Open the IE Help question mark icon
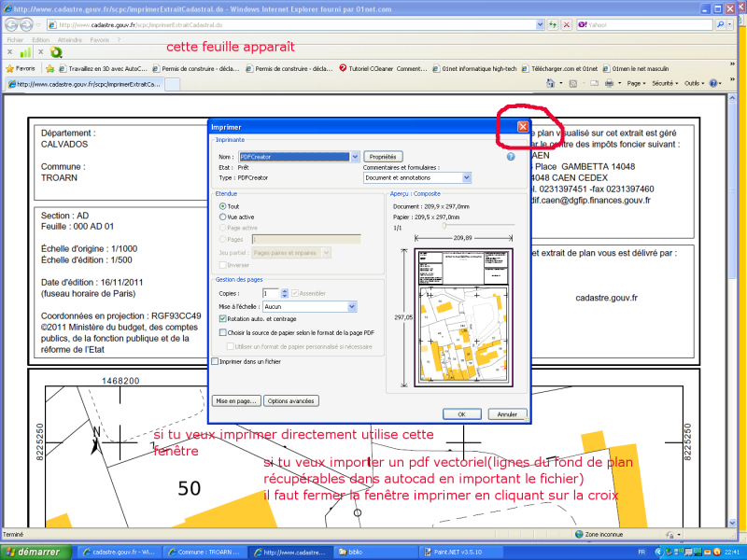Viewport: 747px width, 560px height. click(x=713, y=83)
